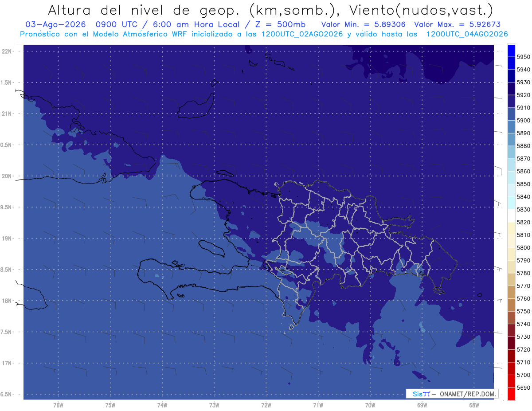Click the bright blue colorbar segment above 5950
Screen dimensions: 532x411
click(511, 51)
